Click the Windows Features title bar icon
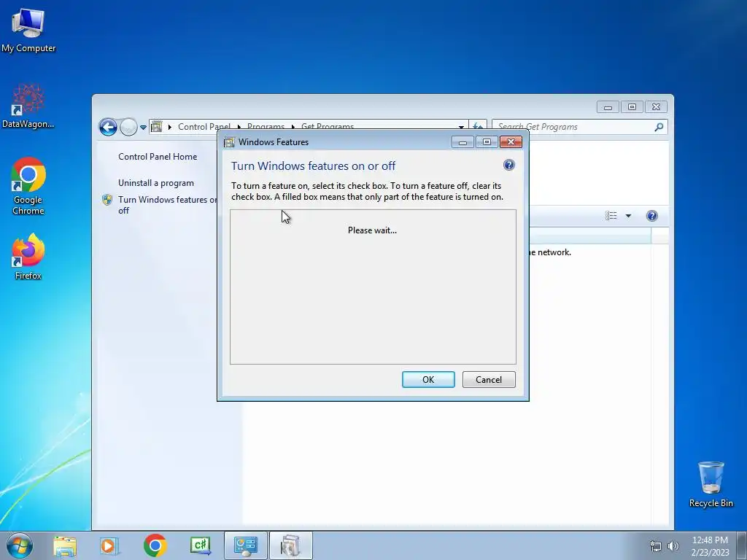 pos(229,142)
